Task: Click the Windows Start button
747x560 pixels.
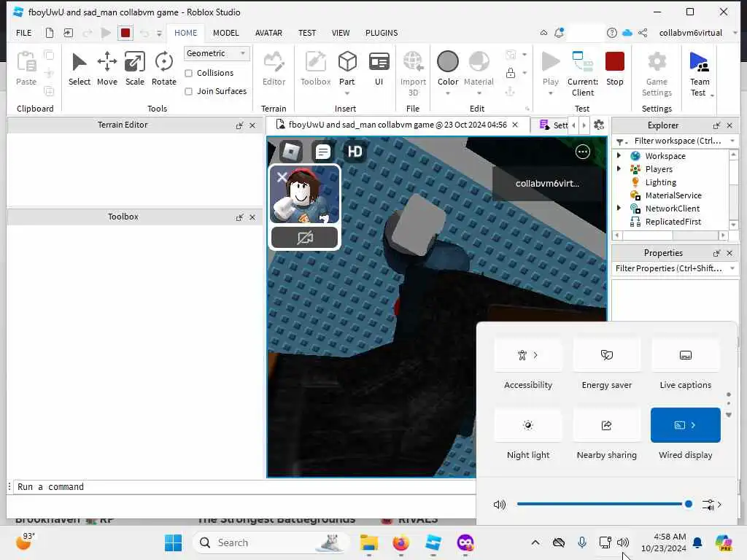Action: click(173, 542)
